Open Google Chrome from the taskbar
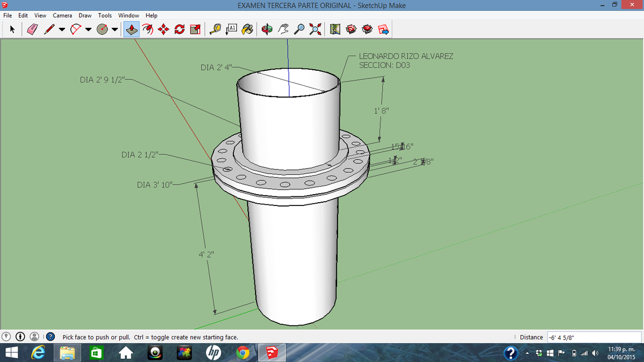The image size is (644, 362). [243, 353]
